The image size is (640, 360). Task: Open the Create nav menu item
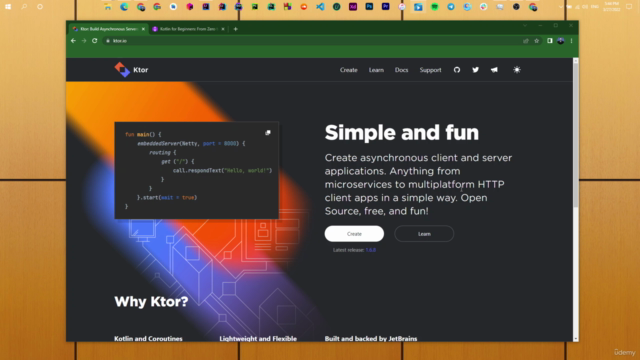(x=349, y=70)
